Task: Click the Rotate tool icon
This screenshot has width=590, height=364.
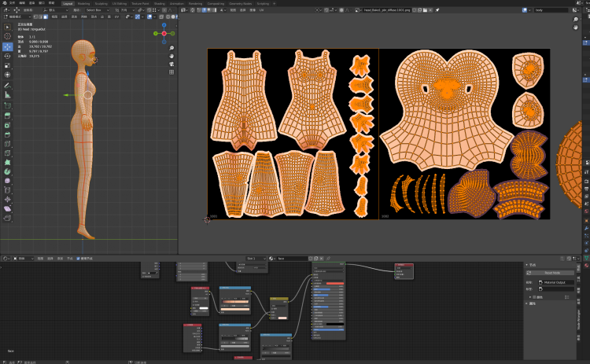Action: click(8, 56)
